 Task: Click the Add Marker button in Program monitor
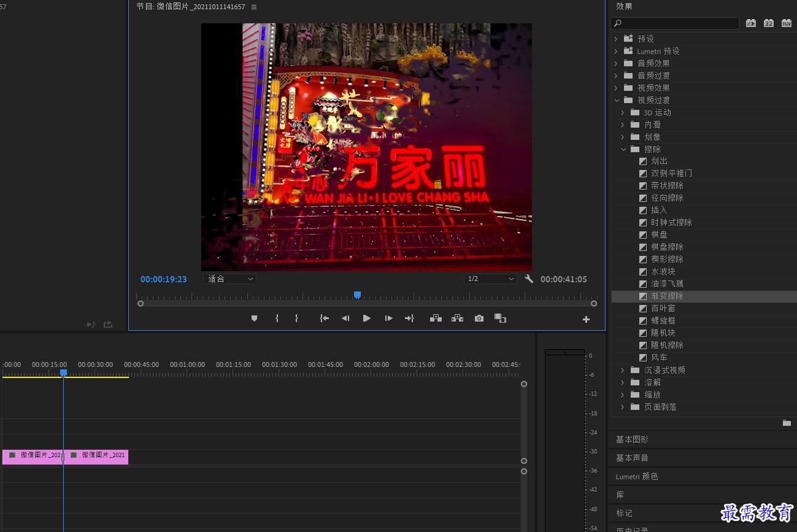click(x=254, y=318)
